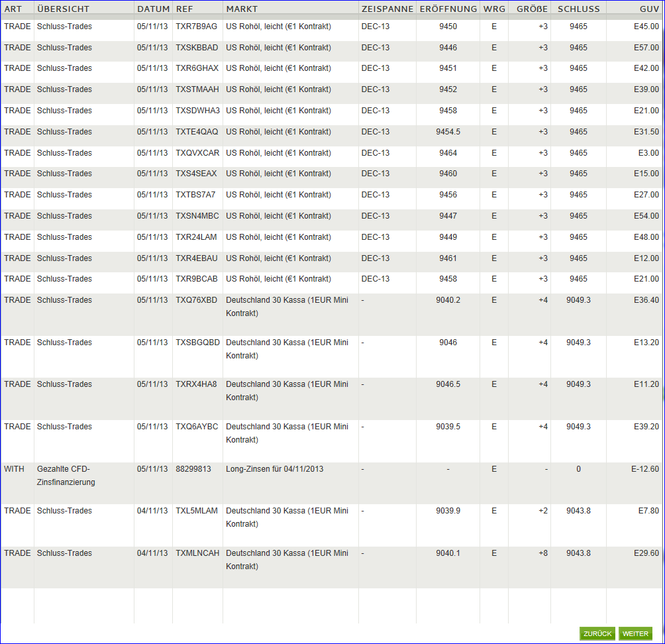Click reference TXQ76XBD
Image resolution: width=665 pixels, height=644 pixels.
pyautogui.click(x=196, y=300)
